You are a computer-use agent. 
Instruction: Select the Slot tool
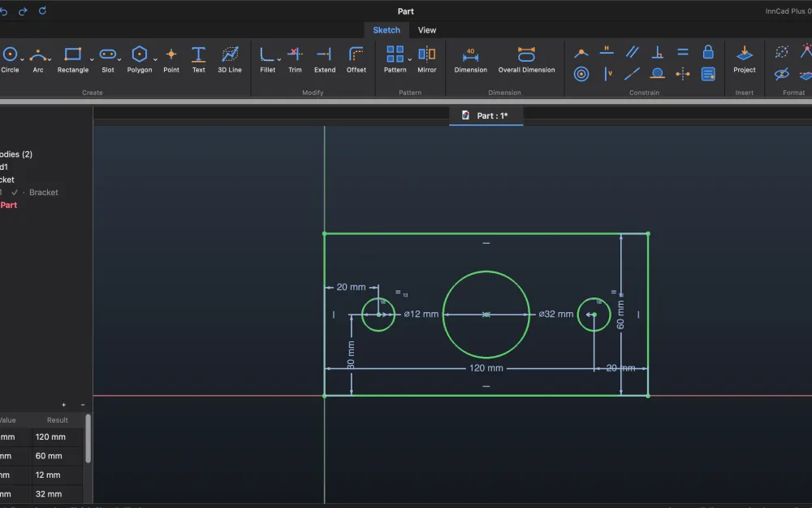coord(108,59)
